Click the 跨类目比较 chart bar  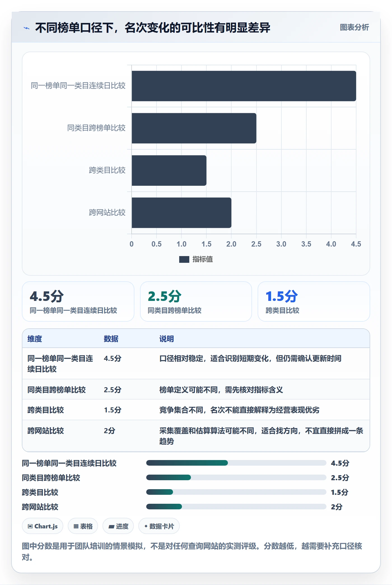pyautogui.click(x=169, y=171)
